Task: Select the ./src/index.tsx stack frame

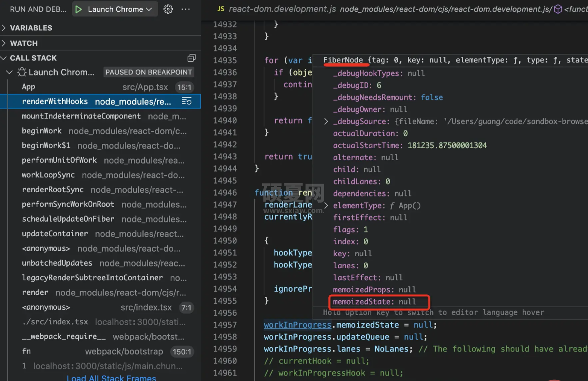Action: click(100, 322)
